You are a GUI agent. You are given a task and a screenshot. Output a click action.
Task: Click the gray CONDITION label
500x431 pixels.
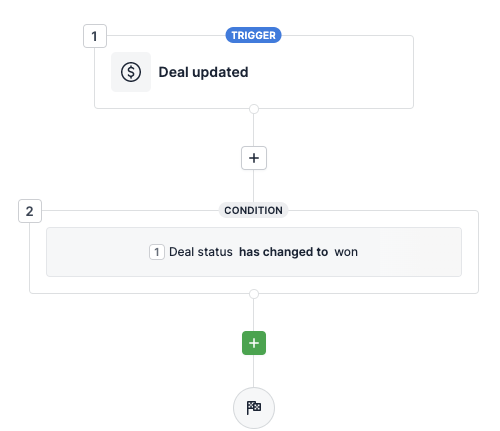[x=253, y=211]
